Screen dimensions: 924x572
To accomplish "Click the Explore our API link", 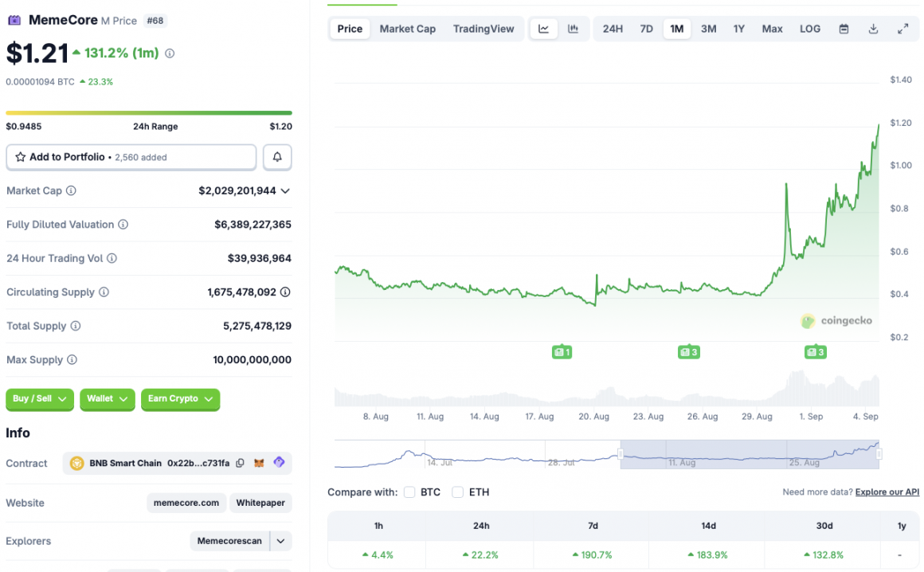I will [887, 492].
